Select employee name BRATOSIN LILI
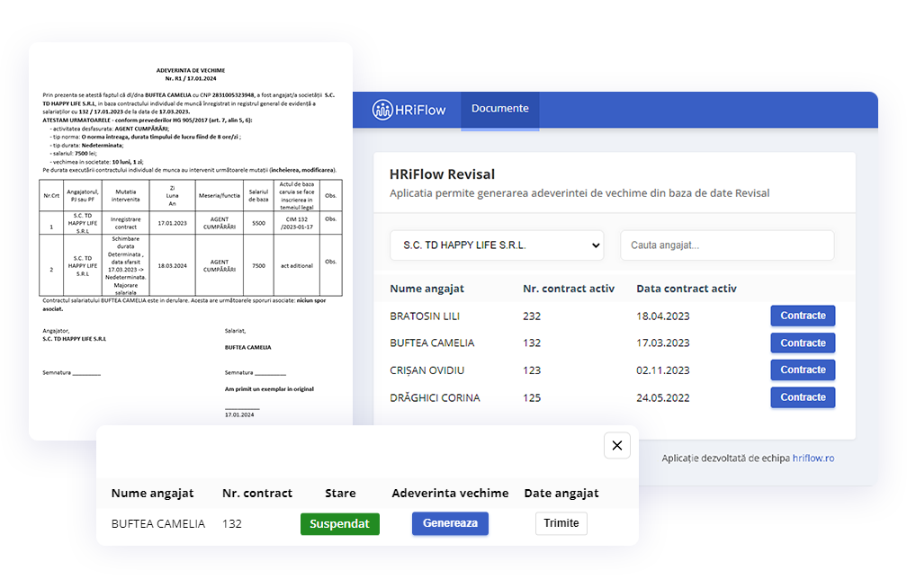Image resolution: width=907 pixels, height=588 pixels. coord(425,316)
